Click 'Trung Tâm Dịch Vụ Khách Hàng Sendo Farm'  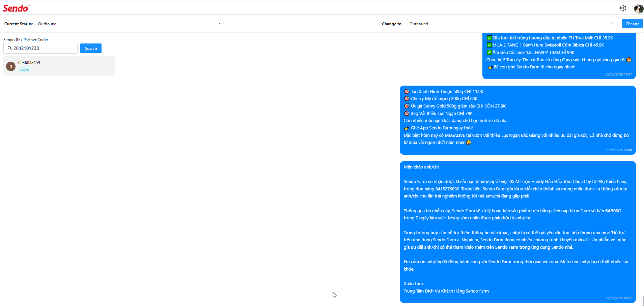pos(446,291)
